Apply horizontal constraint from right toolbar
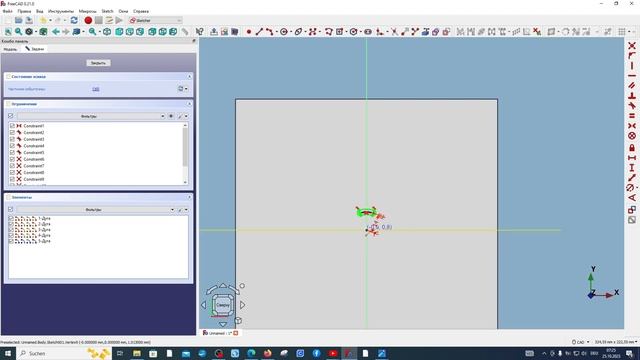 [632, 76]
